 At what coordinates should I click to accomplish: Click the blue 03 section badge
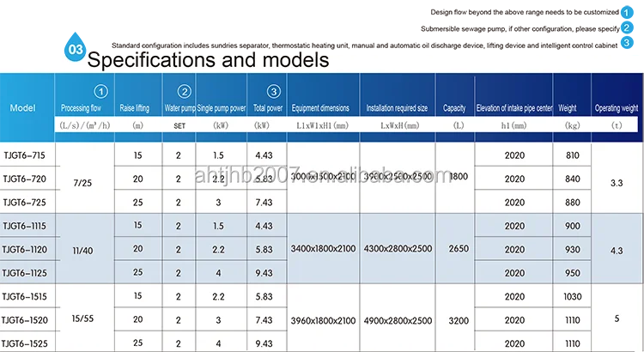pyautogui.click(x=75, y=50)
